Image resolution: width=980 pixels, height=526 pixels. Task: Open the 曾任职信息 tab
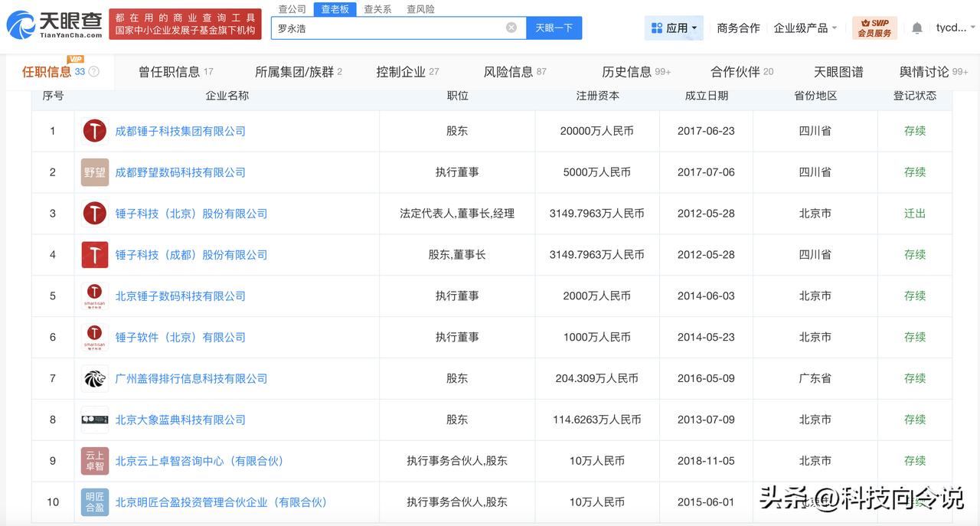[x=176, y=72]
